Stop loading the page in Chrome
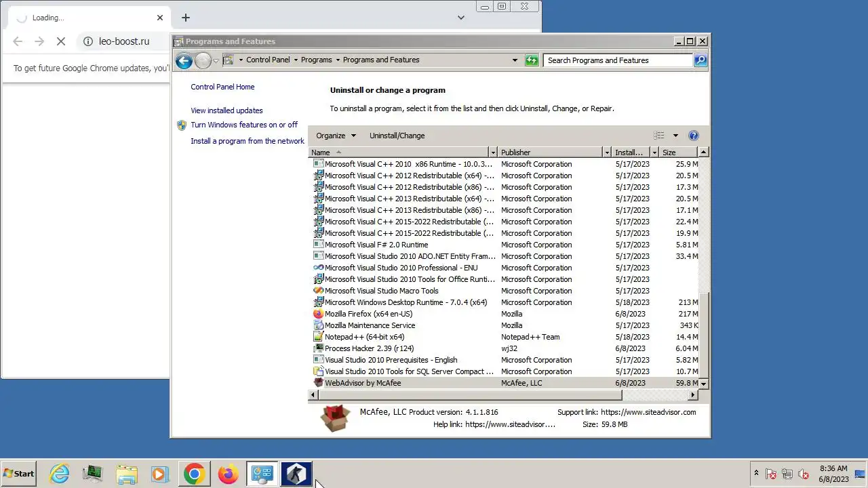The width and height of the screenshot is (868, 488). pyautogui.click(x=60, y=41)
